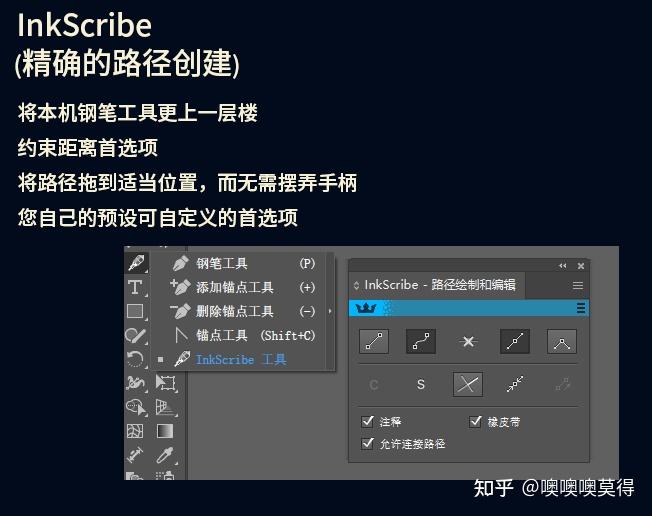Open the blue bar options menu
The image size is (652, 516).
(x=581, y=308)
